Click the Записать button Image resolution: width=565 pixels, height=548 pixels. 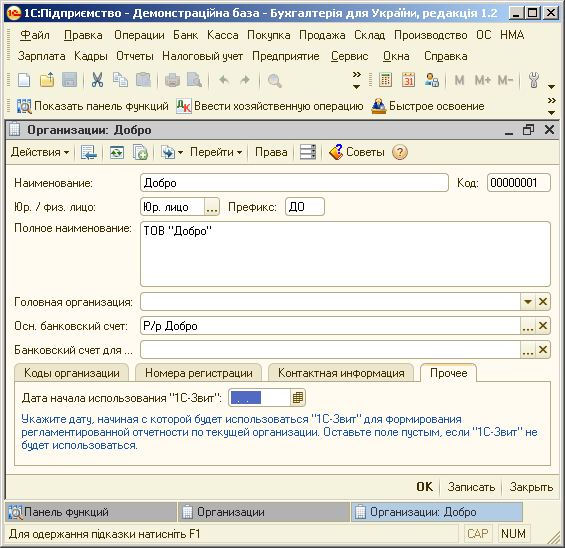pos(471,487)
